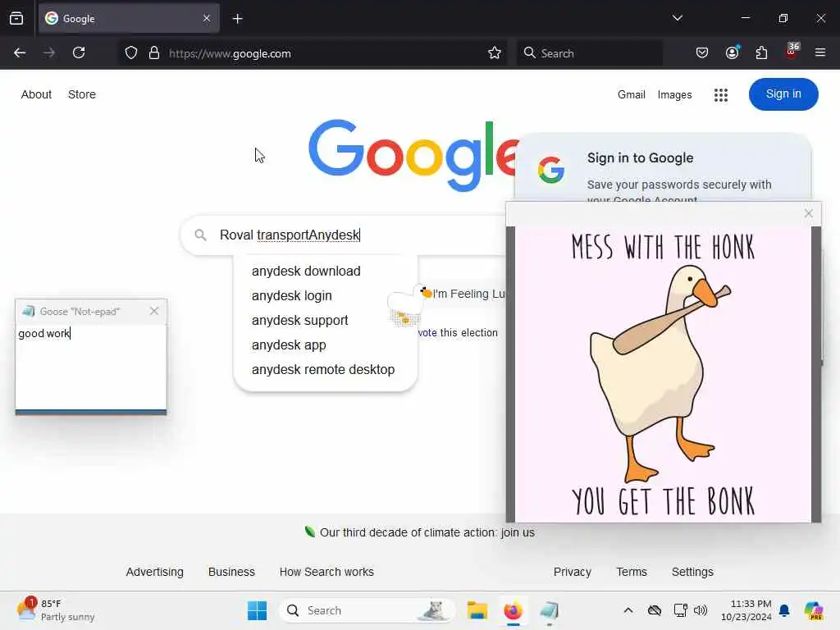List all tabs chevron in title bar

pyautogui.click(x=677, y=18)
